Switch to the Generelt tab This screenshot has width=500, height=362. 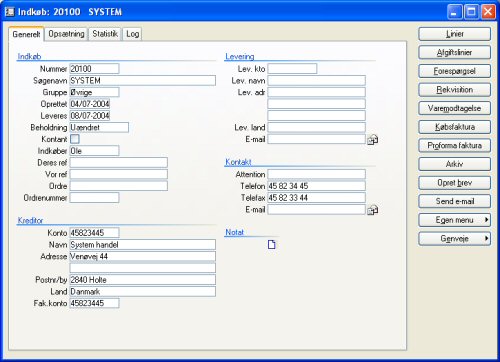(26, 34)
